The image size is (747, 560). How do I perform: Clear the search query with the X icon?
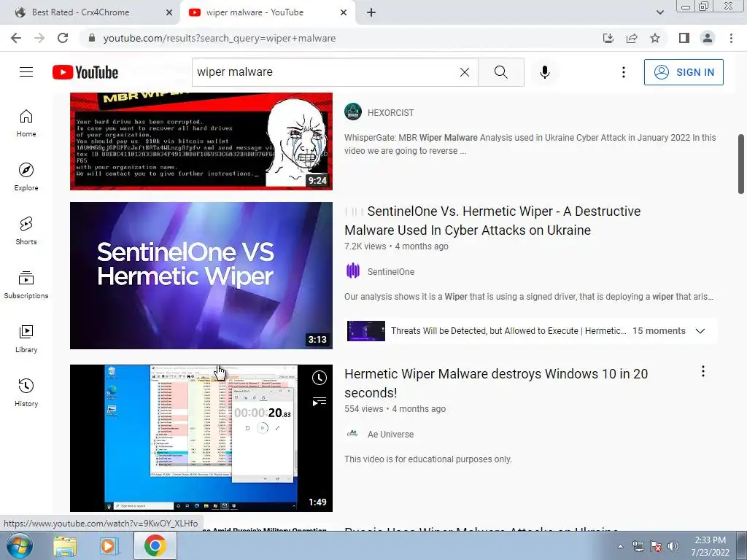(465, 72)
